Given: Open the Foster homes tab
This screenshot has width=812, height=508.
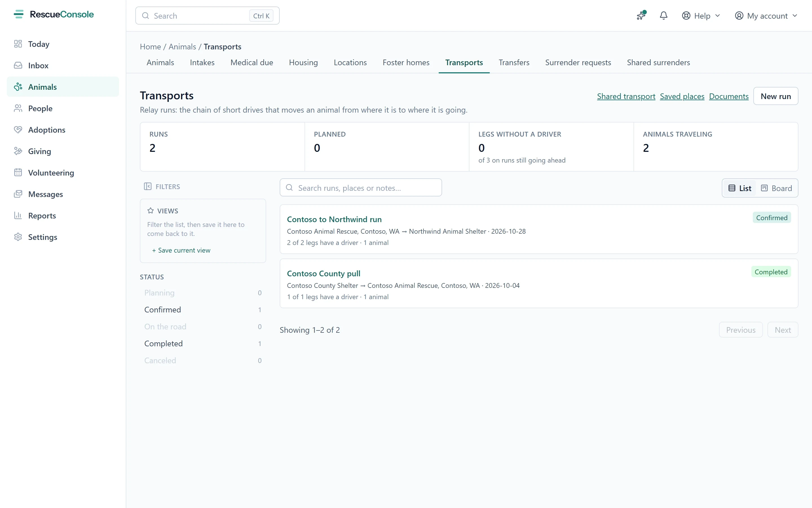Looking at the screenshot, I should click(406, 62).
